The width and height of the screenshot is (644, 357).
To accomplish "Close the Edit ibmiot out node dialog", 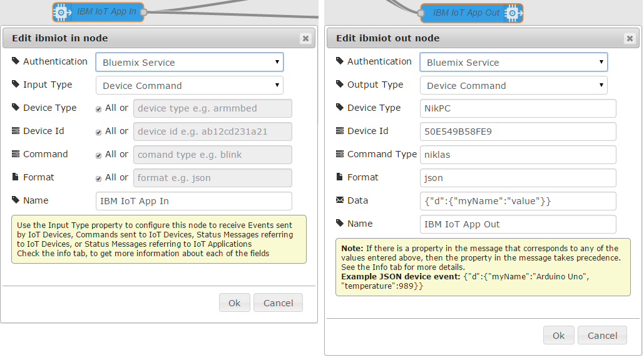I will (630, 38).
